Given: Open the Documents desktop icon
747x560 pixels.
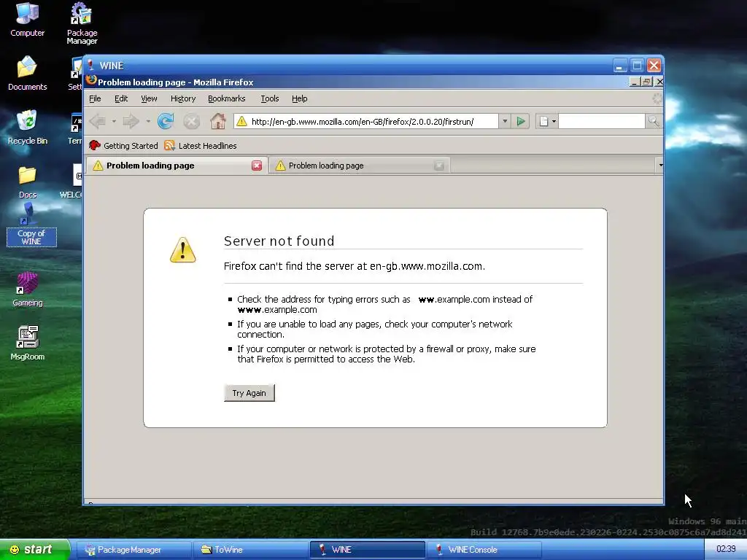Looking at the screenshot, I should click(x=27, y=74).
